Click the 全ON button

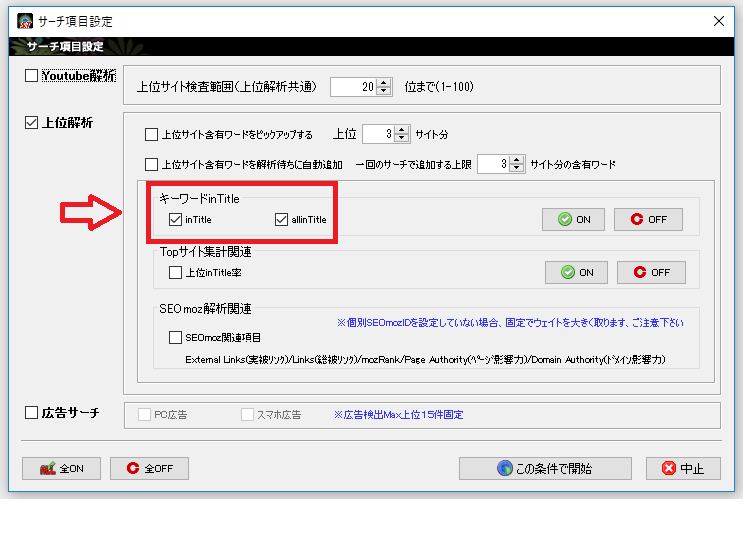pos(61,469)
